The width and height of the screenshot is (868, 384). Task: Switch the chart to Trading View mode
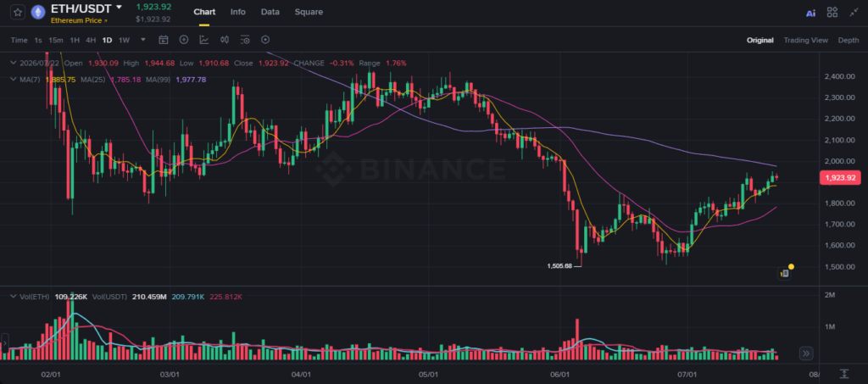point(805,40)
